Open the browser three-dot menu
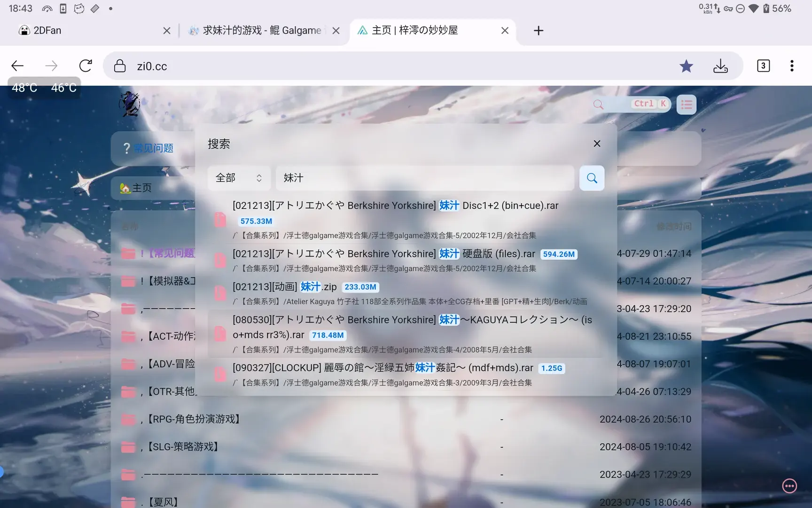 (x=792, y=66)
